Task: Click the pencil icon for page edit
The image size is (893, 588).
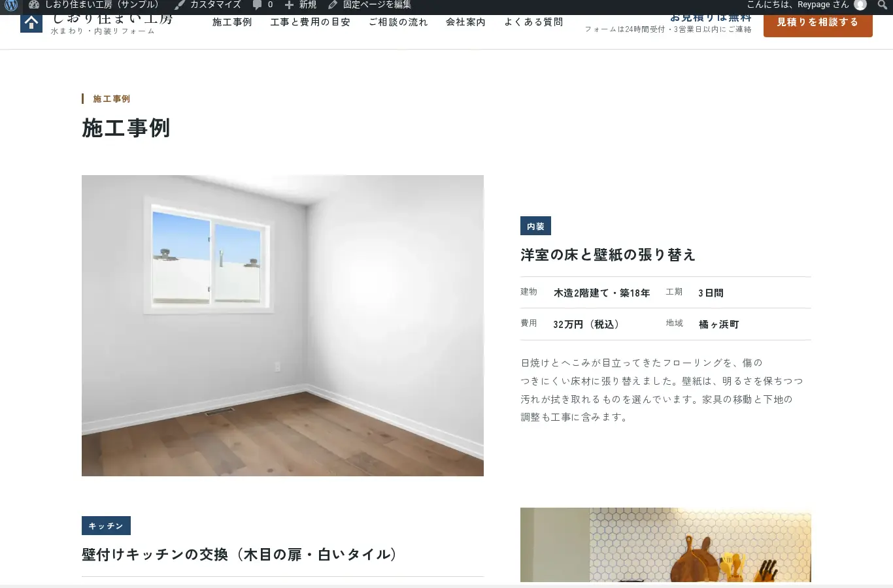Action: tap(333, 5)
